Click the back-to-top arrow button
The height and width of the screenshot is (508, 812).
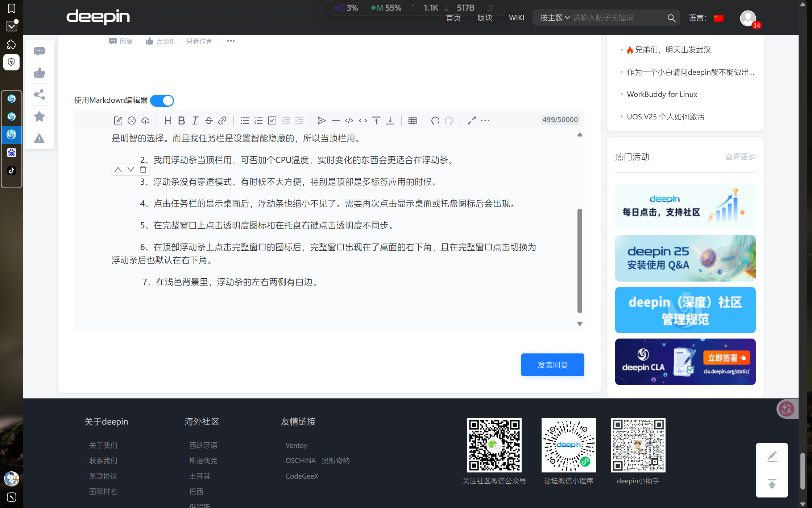772,484
